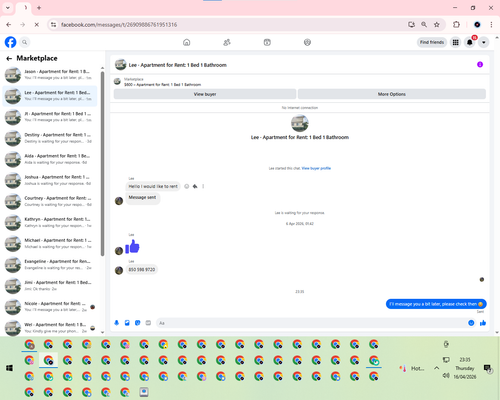Open the Groups icon in top navigation
500x400 pixels.
click(307, 42)
